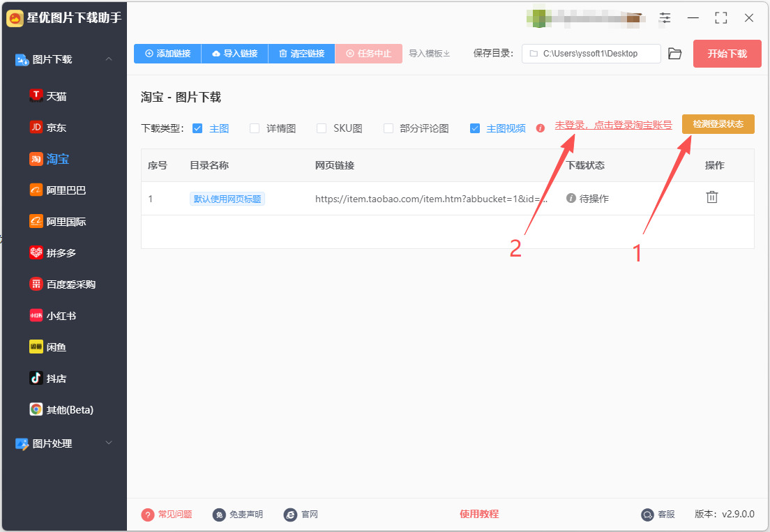Open 其他(Beta) sidebar item
Viewport: 770px width, 532px height.
(62, 410)
